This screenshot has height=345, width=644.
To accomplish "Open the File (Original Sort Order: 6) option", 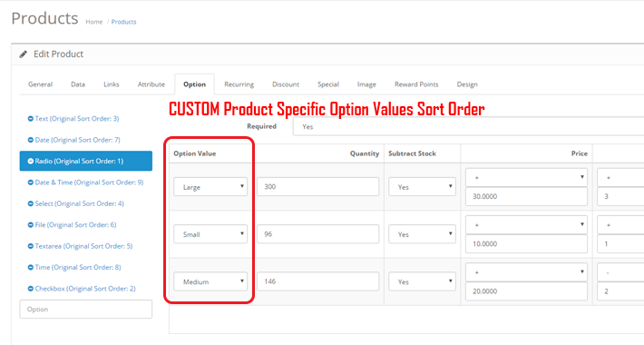I will [75, 225].
